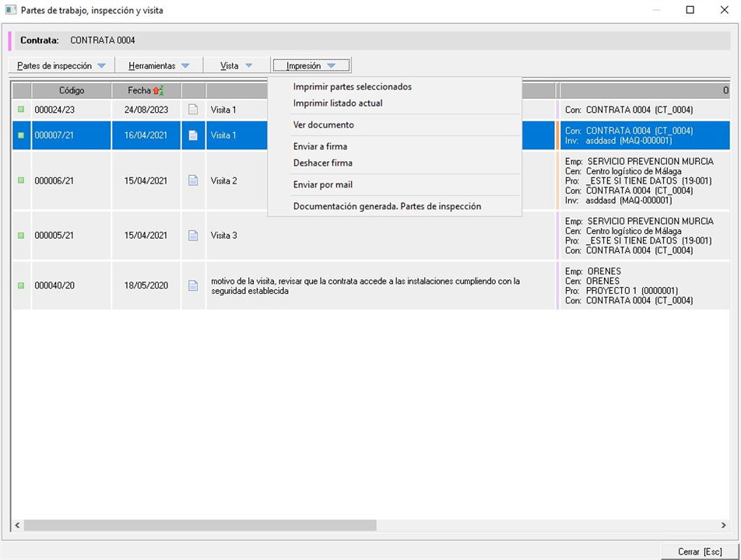This screenshot has width=741, height=560.
Task: Choose Imprimir partes seleccionados
Action: point(353,87)
